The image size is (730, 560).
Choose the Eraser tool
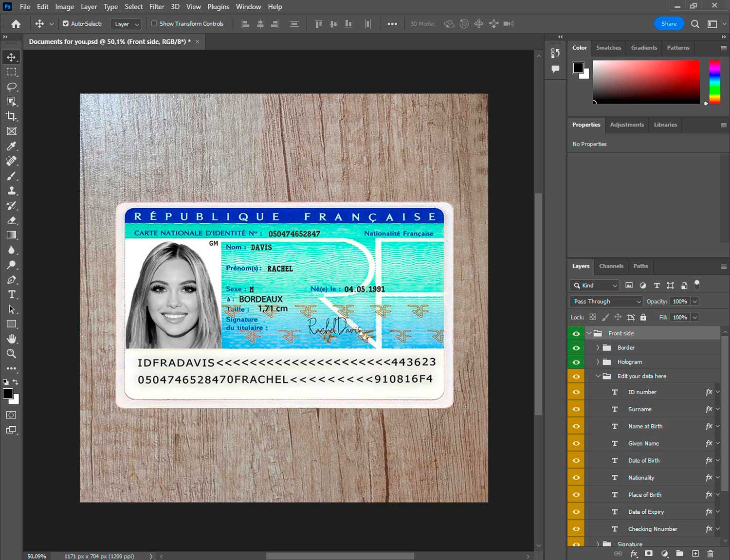tap(12, 220)
